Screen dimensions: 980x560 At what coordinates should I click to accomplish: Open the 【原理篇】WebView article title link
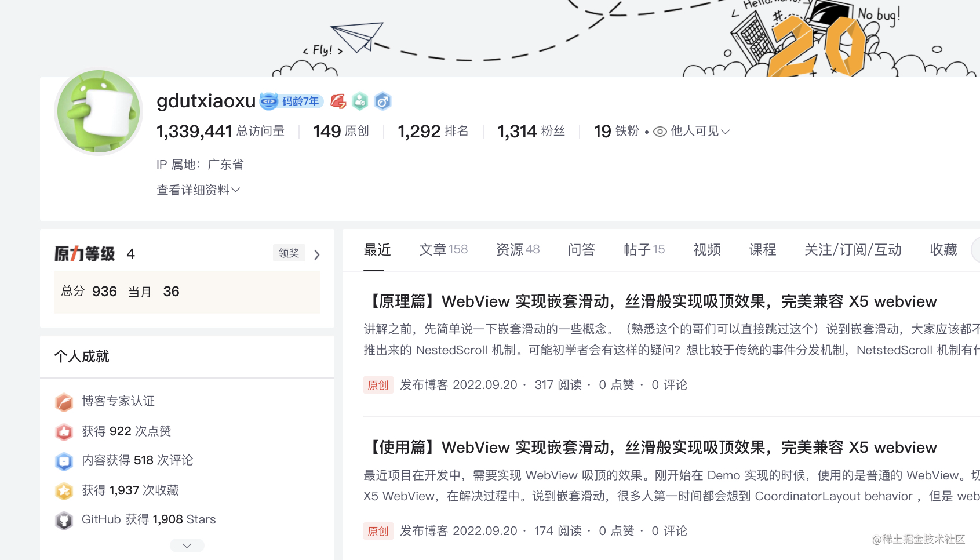tap(650, 301)
